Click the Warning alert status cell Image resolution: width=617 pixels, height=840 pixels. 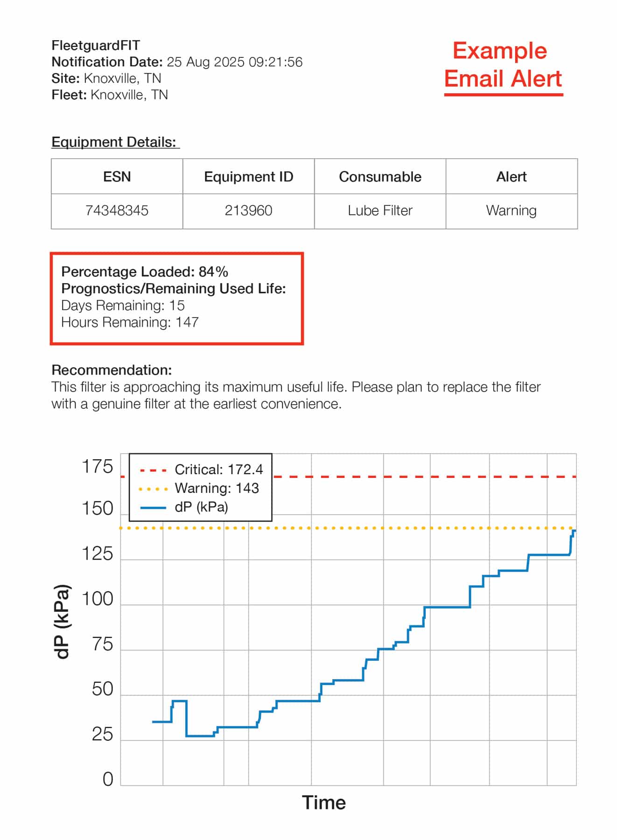pos(512,210)
